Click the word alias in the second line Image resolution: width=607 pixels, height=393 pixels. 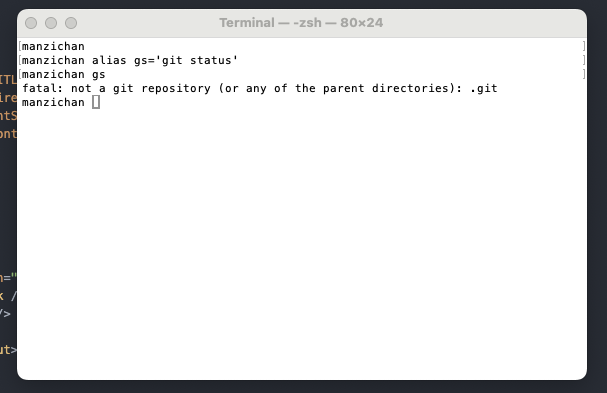109,60
